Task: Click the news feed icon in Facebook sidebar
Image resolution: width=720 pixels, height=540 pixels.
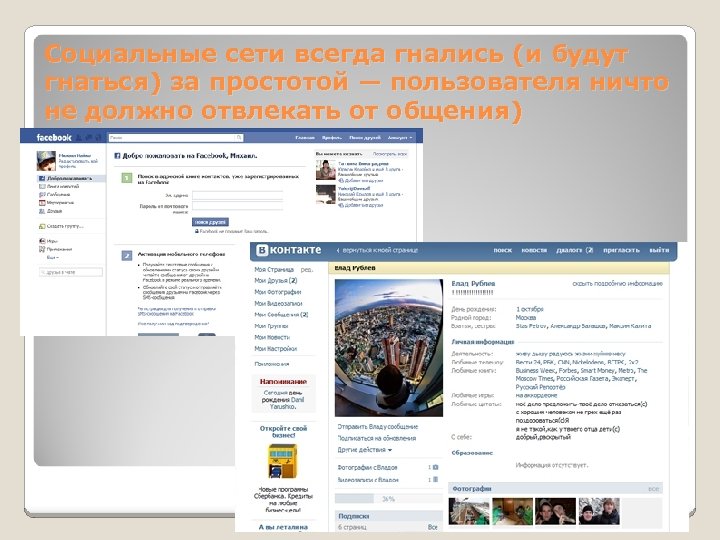Action: (42, 187)
